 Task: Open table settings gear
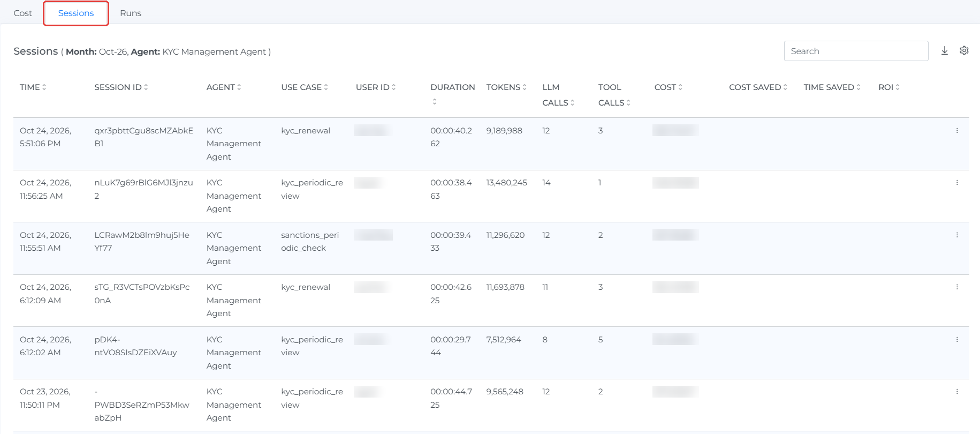coord(964,50)
